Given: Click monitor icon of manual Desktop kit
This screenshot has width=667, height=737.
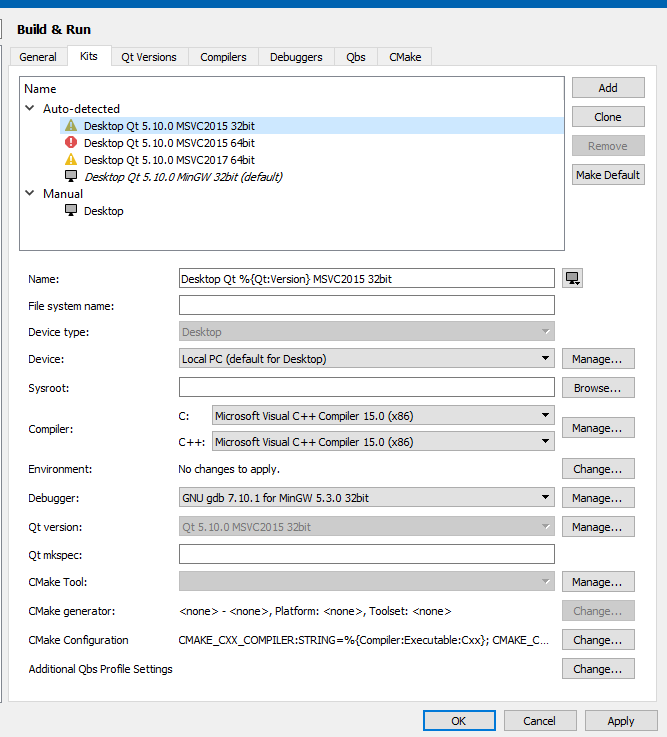Looking at the screenshot, I should point(71,210).
